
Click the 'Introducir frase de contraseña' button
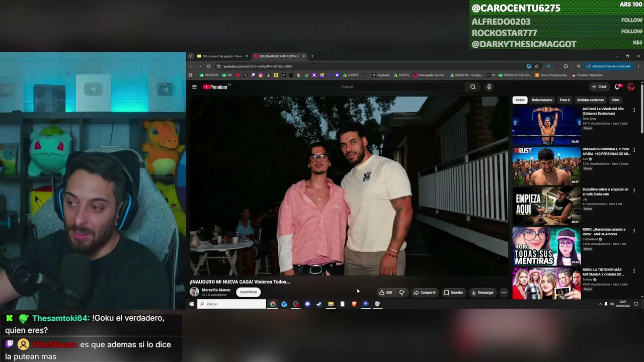[608, 66]
